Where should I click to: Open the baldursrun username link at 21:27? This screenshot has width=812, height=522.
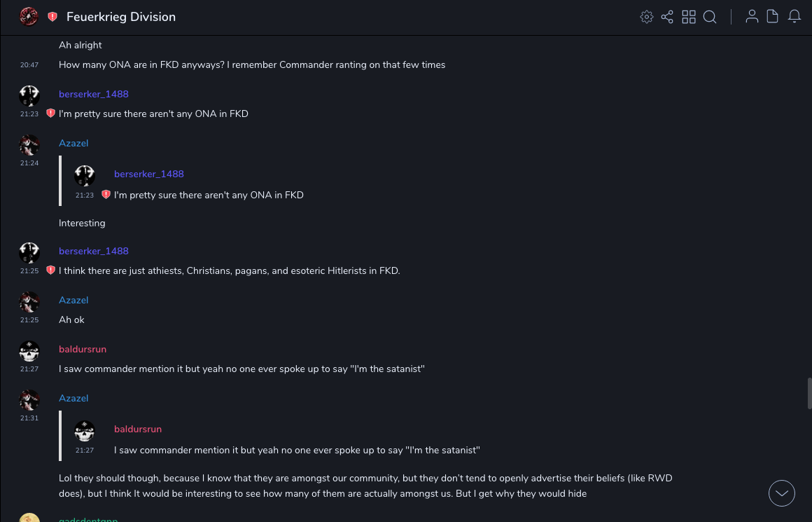83,349
